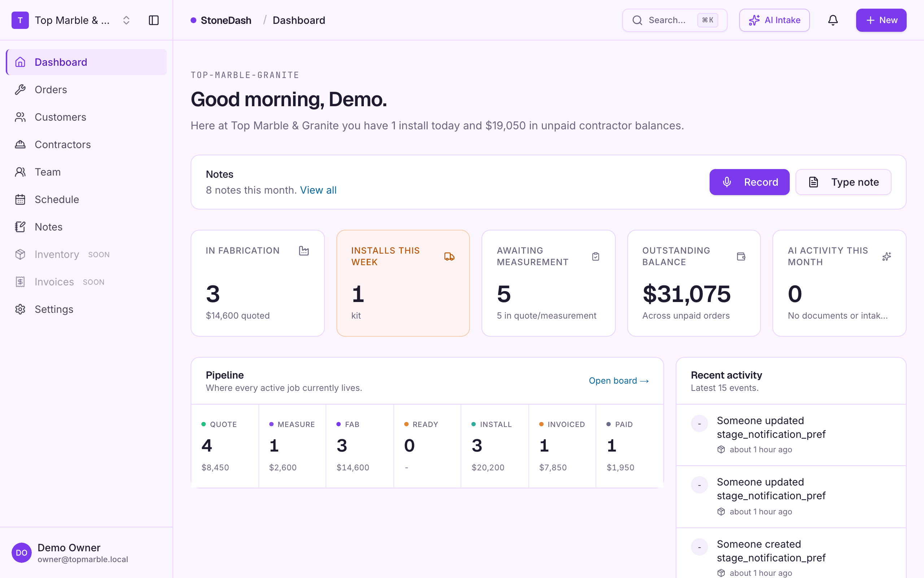This screenshot has width=924, height=578.
Task: Click the truck icon on Installs This Week
Action: pos(449,256)
